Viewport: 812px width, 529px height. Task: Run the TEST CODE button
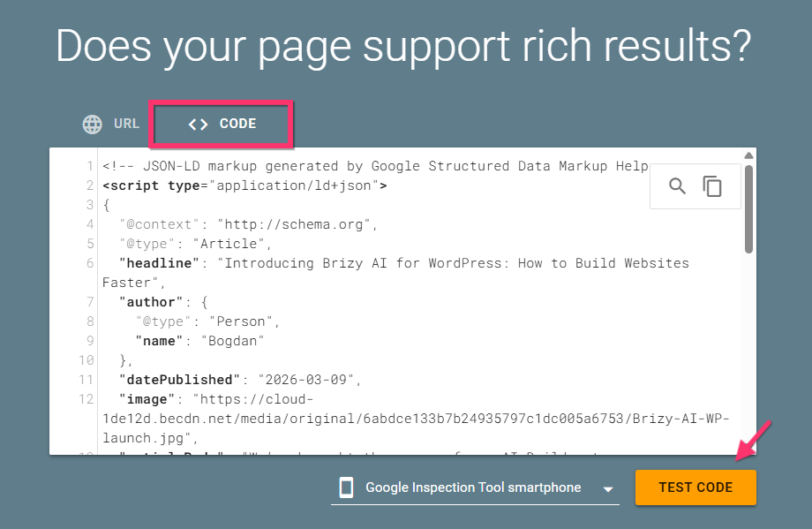tap(695, 487)
